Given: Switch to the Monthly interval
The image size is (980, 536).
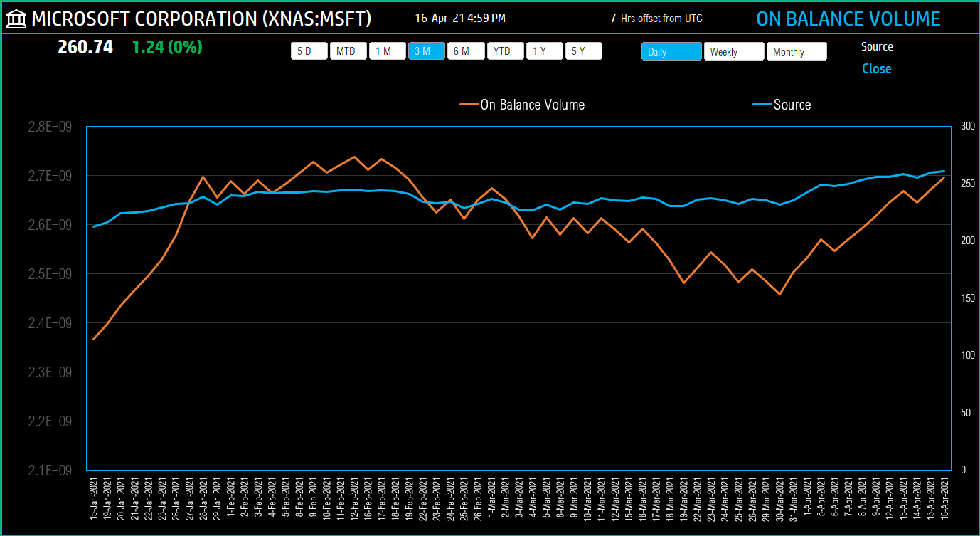Looking at the screenshot, I should [797, 51].
